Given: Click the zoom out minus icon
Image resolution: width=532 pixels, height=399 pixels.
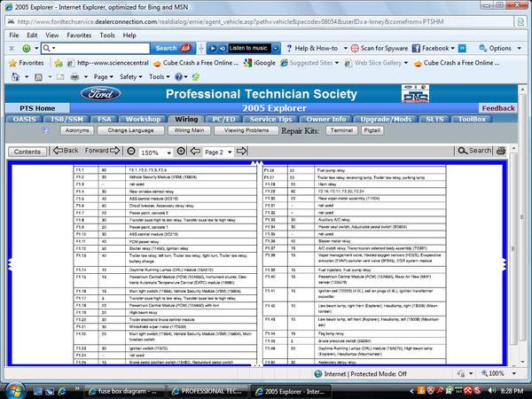Looking at the screenshot, I should tap(131, 152).
